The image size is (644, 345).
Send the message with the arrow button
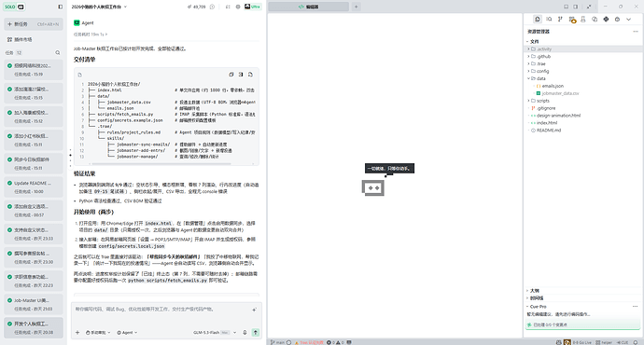tap(256, 332)
